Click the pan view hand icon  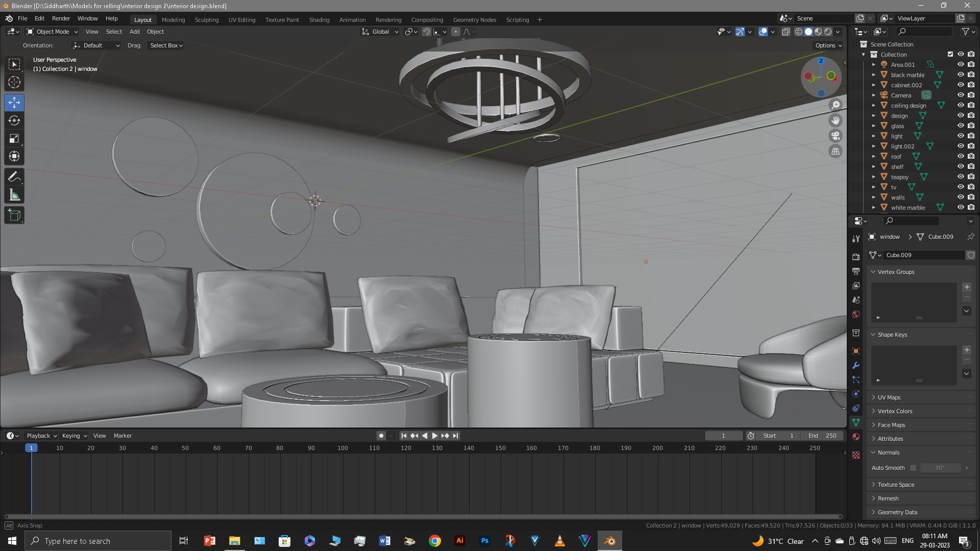[836, 120]
